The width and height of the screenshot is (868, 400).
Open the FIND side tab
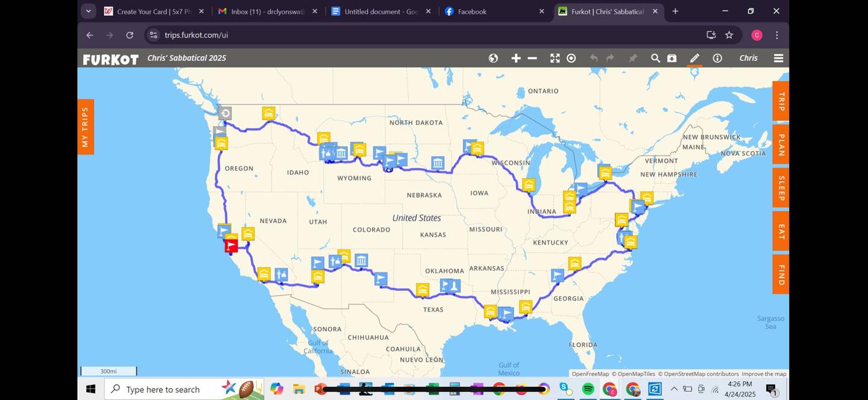pyautogui.click(x=781, y=274)
